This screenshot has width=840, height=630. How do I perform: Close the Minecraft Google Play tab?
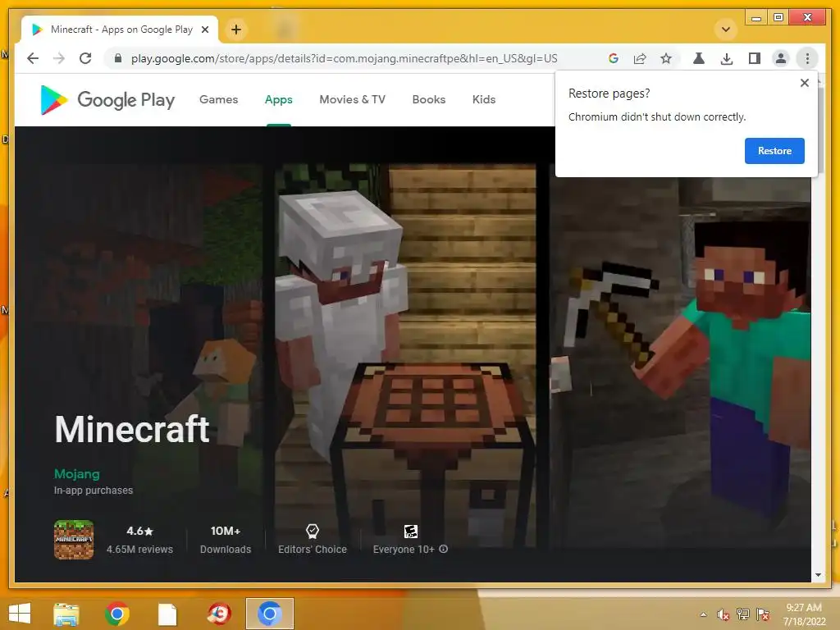205,30
